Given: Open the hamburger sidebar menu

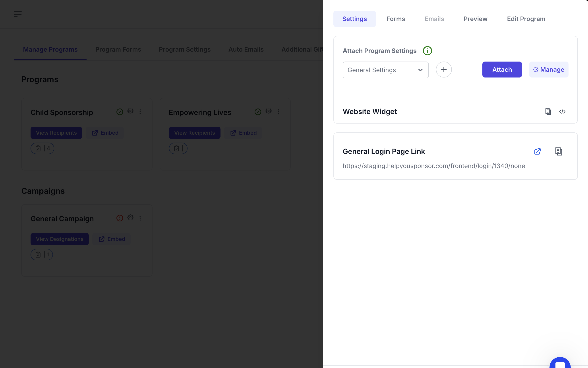Looking at the screenshot, I should click(x=17, y=14).
